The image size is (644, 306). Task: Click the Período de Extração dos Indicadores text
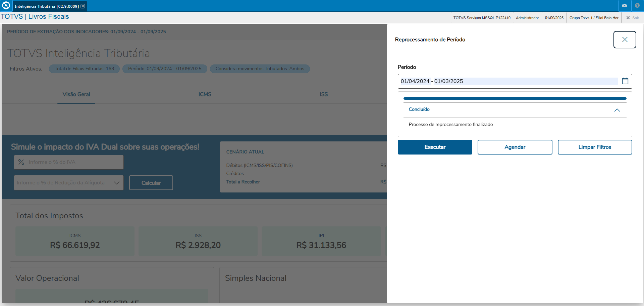[x=87, y=32]
